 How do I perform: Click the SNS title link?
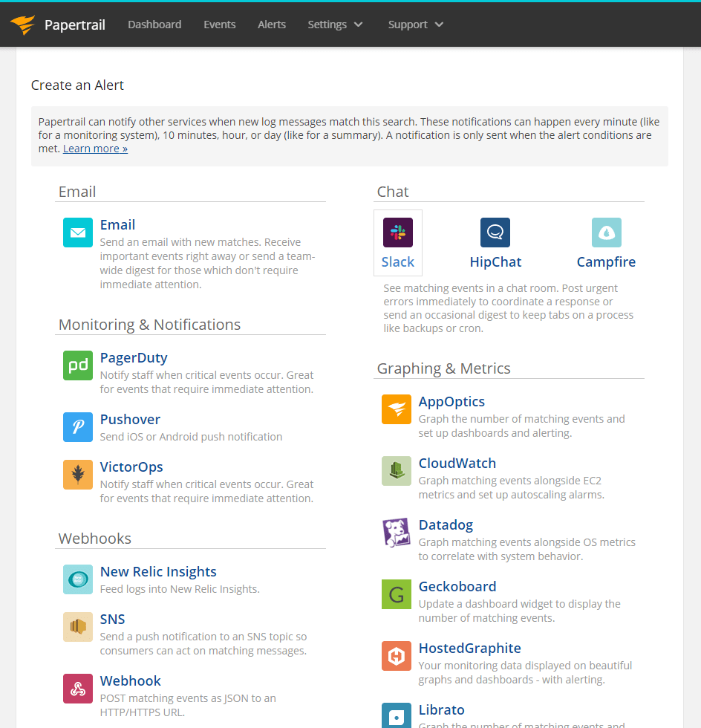[x=112, y=620]
